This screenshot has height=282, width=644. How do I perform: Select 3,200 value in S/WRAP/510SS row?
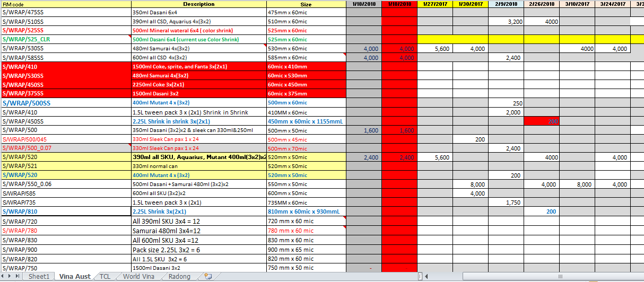506,22
